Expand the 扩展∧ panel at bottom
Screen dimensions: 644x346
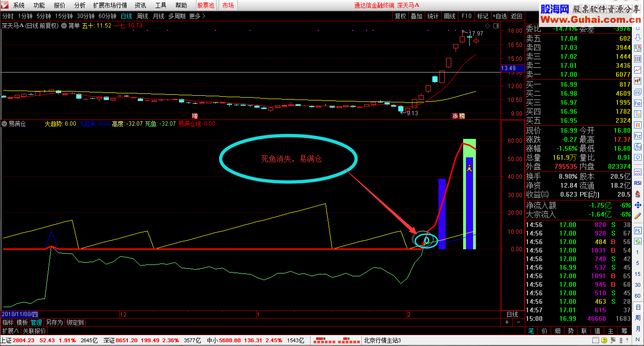tap(10, 331)
